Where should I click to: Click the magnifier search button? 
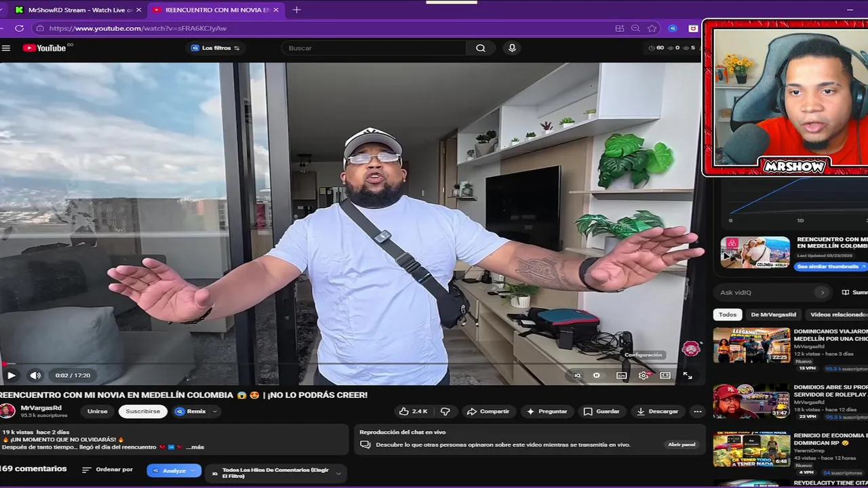(480, 48)
